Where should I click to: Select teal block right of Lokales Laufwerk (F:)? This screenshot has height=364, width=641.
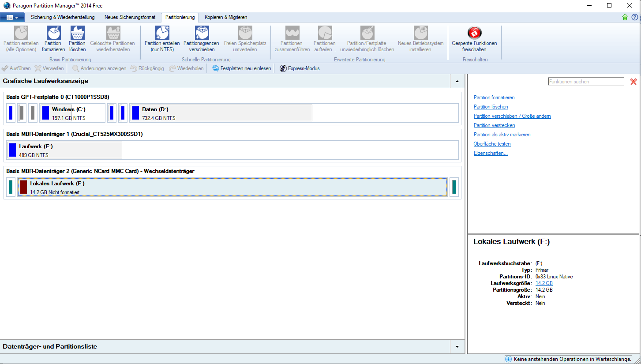[454, 187]
